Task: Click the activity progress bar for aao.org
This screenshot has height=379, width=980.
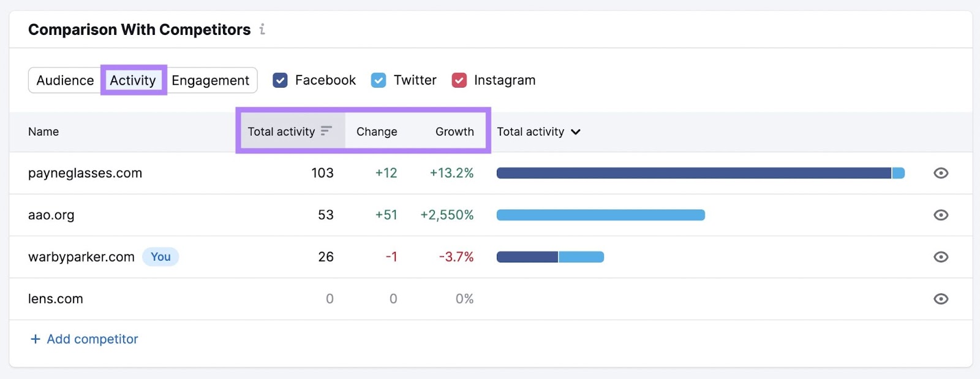Action: pyautogui.click(x=600, y=215)
